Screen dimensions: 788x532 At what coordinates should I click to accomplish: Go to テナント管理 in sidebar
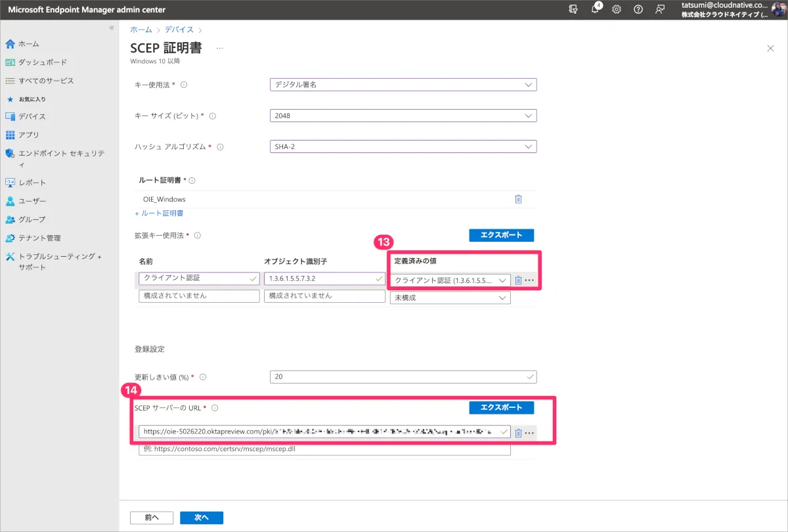39,238
